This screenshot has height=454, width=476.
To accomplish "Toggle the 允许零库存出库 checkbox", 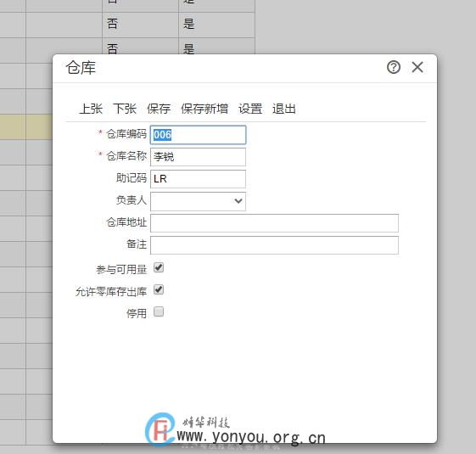I will point(159,289).
